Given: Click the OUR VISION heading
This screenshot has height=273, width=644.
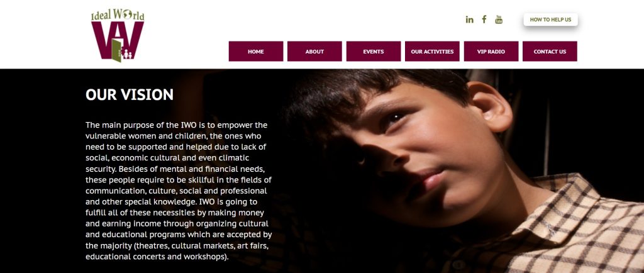Looking at the screenshot, I should pyautogui.click(x=130, y=95).
